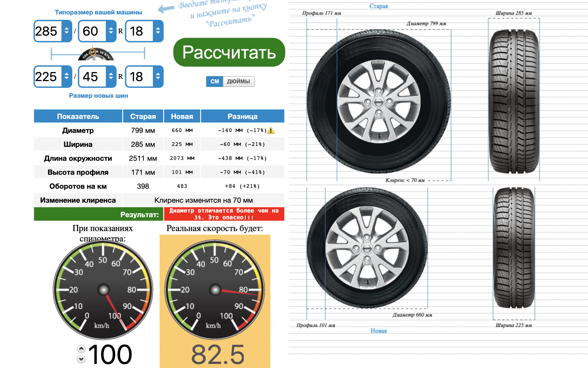Click the left speedometer gauge
Screen dimensions: 588x368
(x=103, y=290)
